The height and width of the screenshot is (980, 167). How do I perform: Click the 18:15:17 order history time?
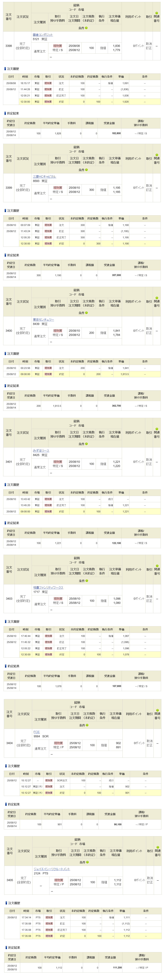(25, 83)
